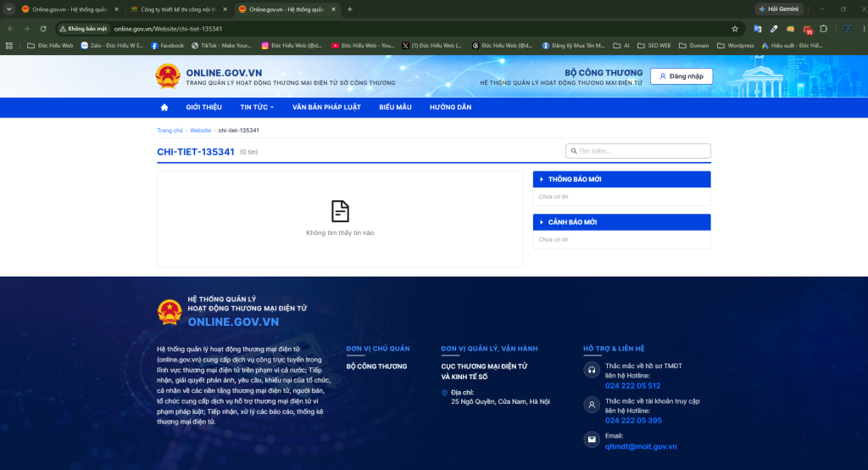
Task: Click the headset hotline icon
Action: pos(592,370)
